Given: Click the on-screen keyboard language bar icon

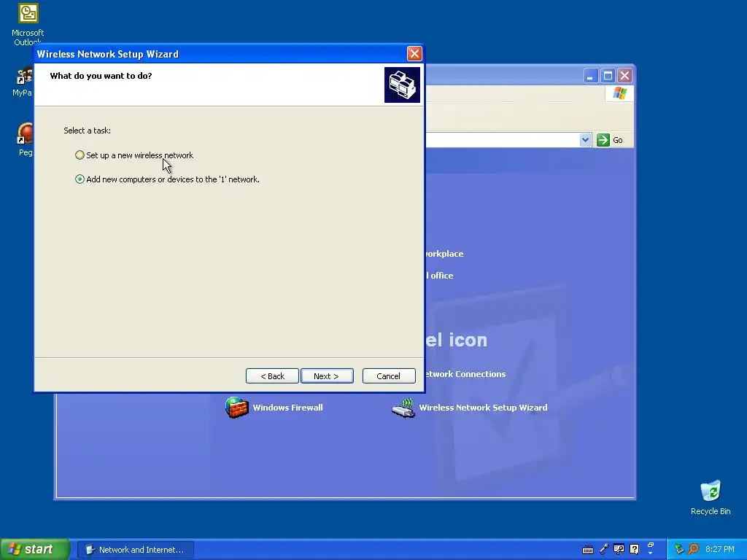Looking at the screenshot, I should point(588,550).
